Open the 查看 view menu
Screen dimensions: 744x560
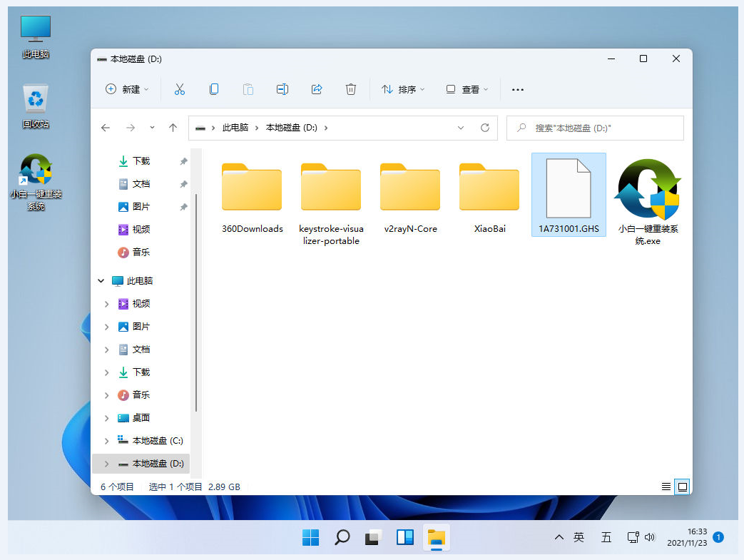pos(467,89)
